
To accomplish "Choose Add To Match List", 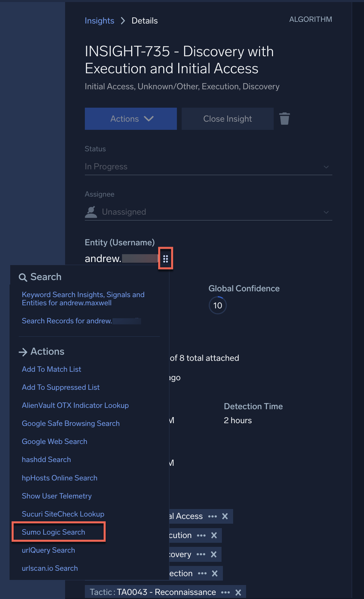I will [x=51, y=369].
